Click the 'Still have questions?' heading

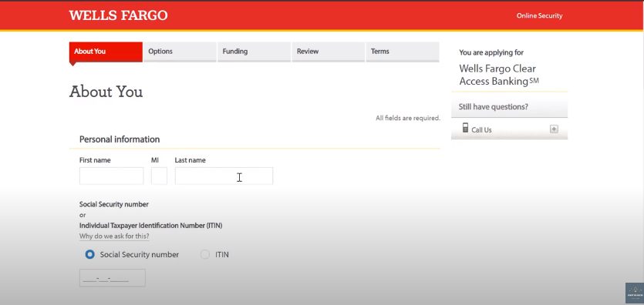tap(494, 107)
